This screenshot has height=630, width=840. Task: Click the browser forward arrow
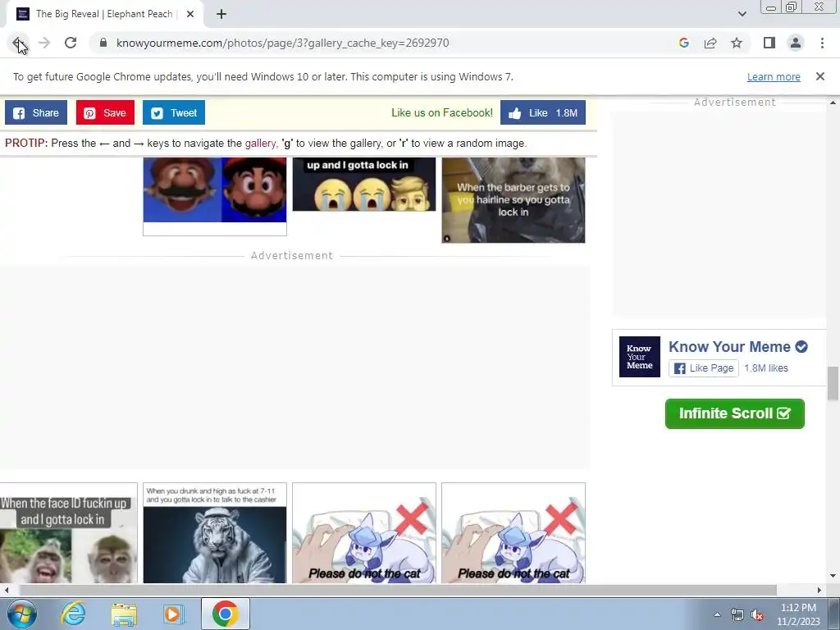point(44,43)
